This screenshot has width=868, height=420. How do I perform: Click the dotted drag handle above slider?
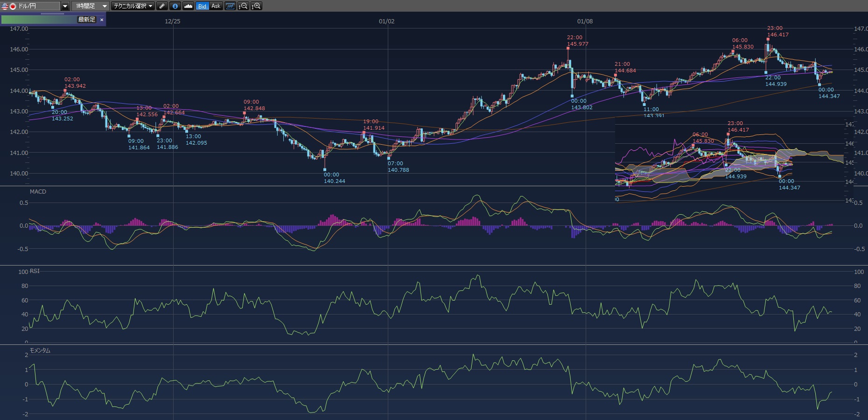(53, 14)
